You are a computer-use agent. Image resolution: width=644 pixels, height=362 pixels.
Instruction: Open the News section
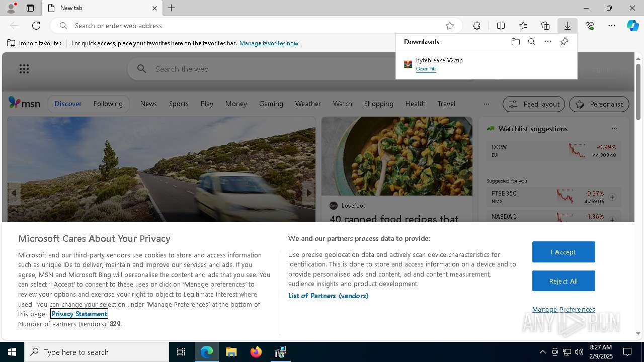pos(148,104)
